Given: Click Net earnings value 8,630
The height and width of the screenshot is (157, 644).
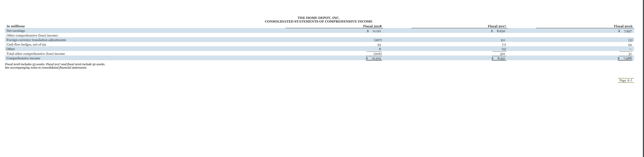Looking at the screenshot, I should [x=501, y=31].
